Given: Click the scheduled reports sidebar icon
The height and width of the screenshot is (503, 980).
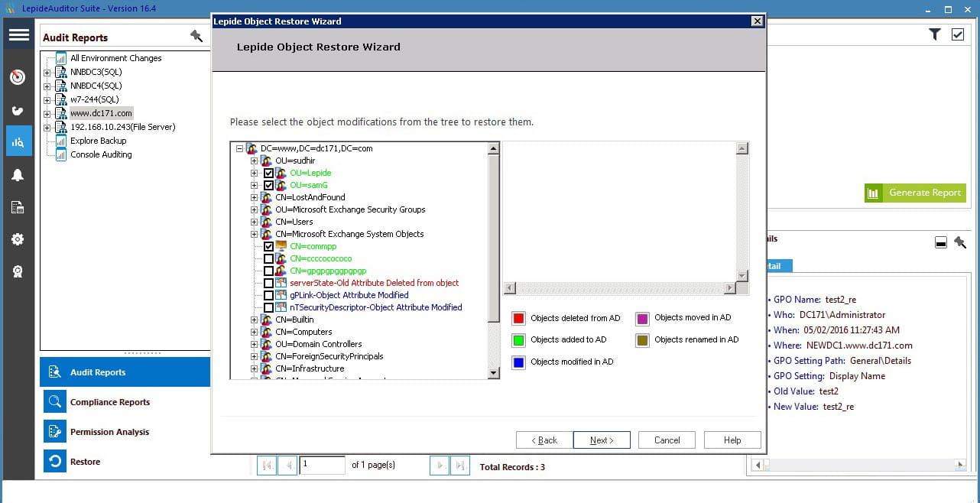Looking at the screenshot, I should tap(18, 207).
